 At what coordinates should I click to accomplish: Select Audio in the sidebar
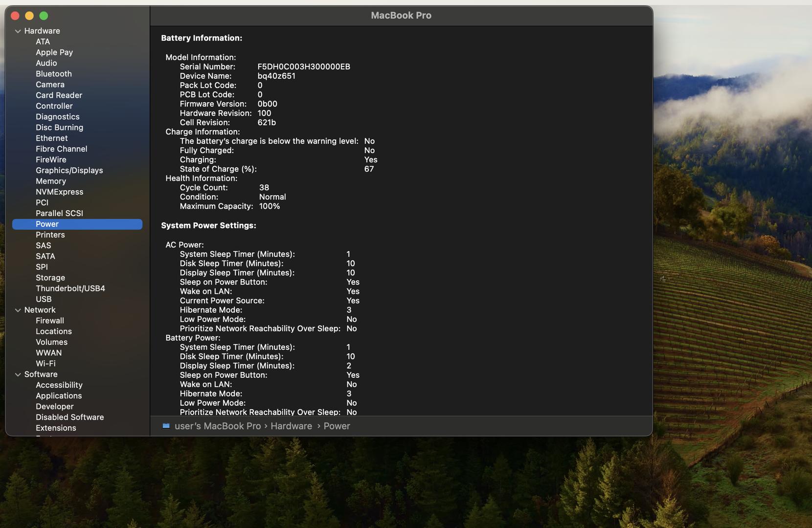(x=46, y=63)
